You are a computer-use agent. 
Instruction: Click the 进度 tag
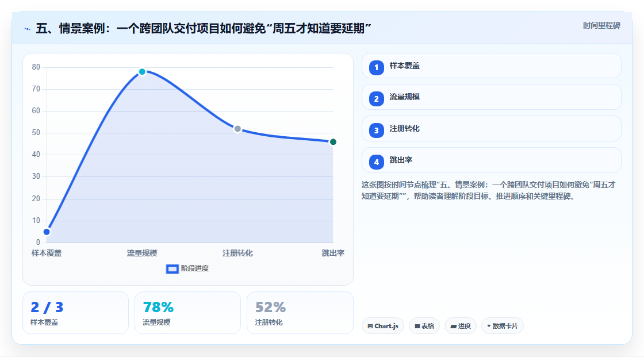[461, 326]
